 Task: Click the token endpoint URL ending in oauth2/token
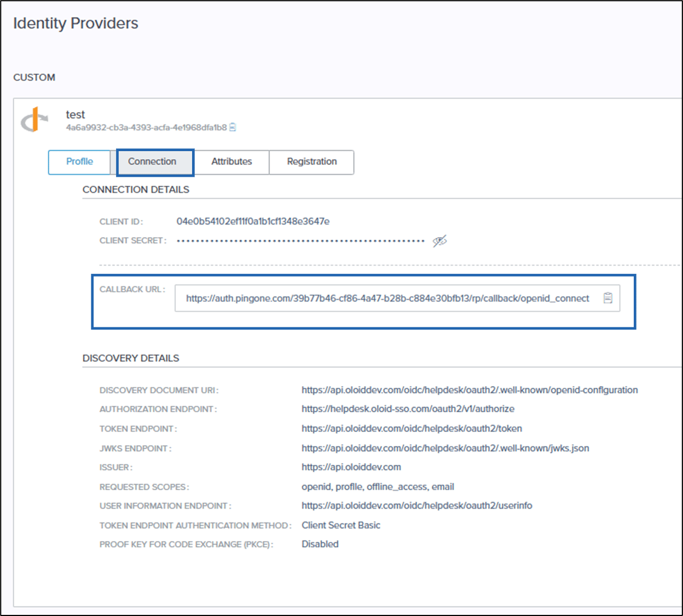pos(412,428)
